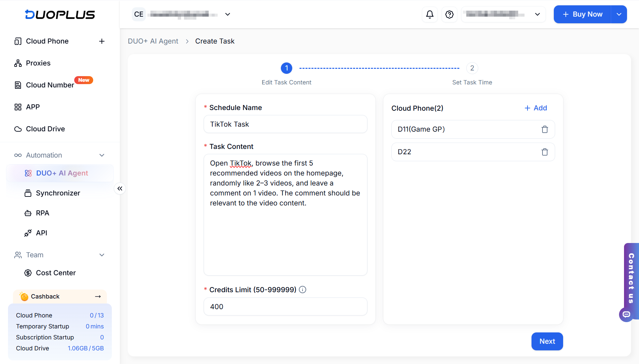Click the API plug icon
Viewport: 639px width, 364px height.
pyautogui.click(x=28, y=233)
